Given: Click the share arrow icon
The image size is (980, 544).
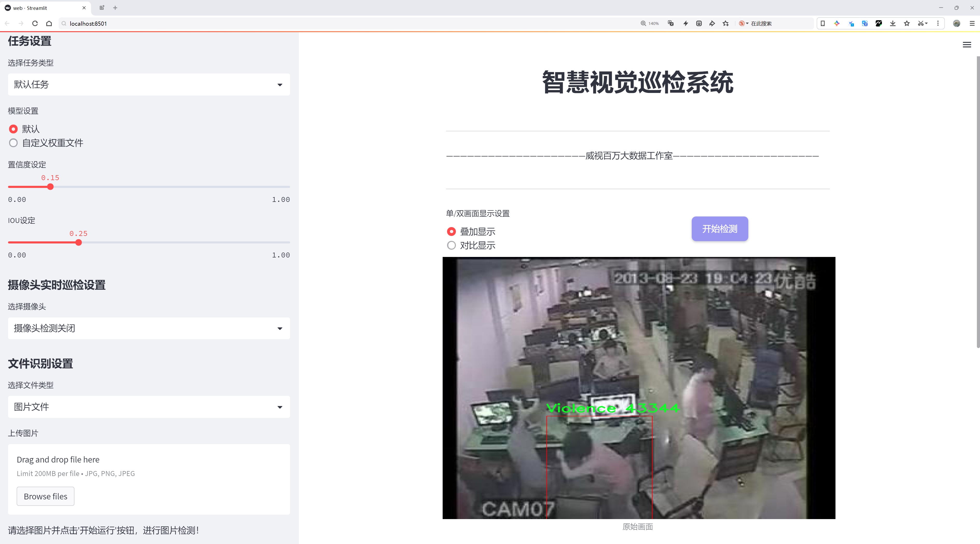Looking at the screenshot, I should click(712, 24).
